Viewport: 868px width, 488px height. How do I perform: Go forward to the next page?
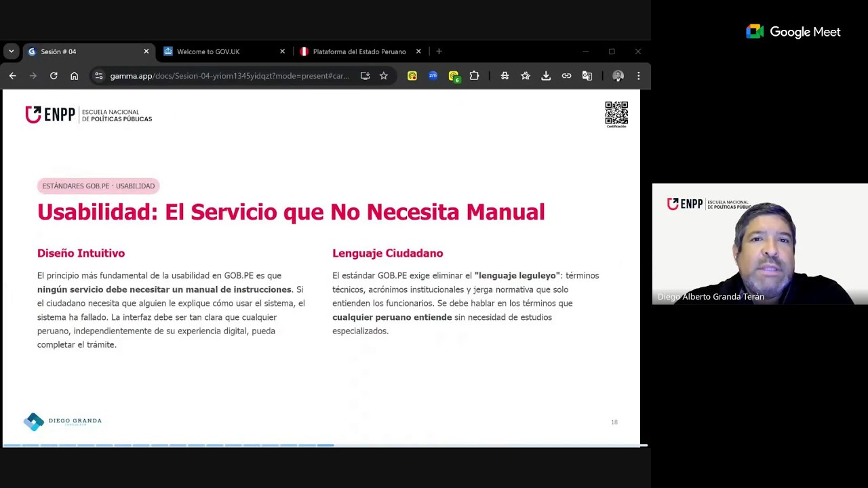(33, 76)
